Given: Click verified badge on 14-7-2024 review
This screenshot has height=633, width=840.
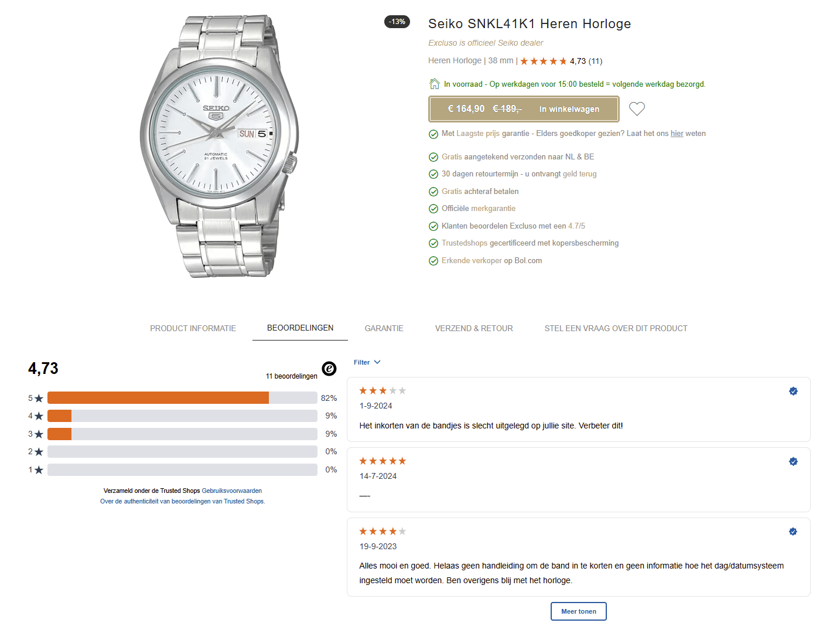Looking at the screenshot, I should (793, 461).
